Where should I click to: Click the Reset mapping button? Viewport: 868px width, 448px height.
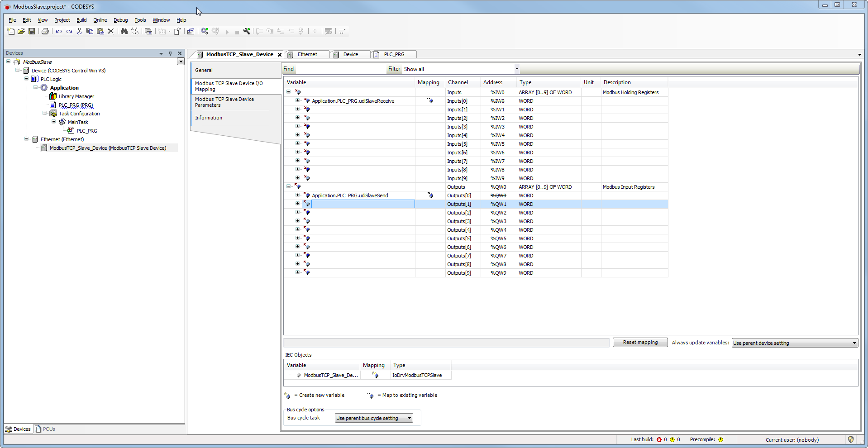[640, 343]
